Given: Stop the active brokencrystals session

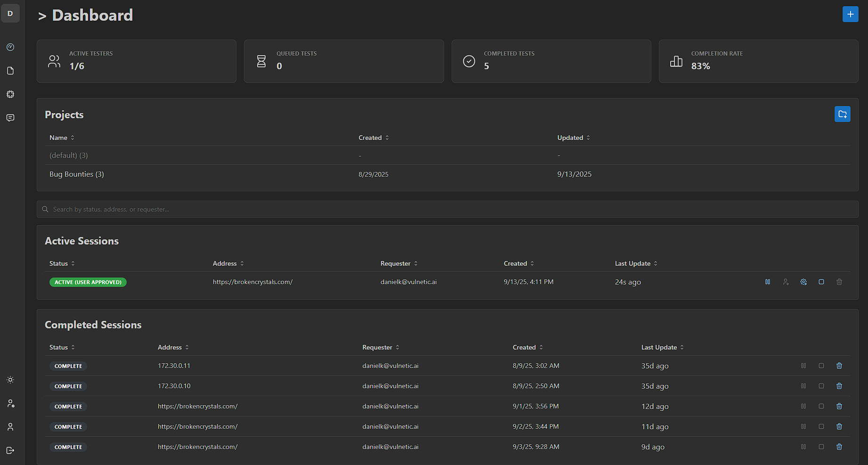Looking at the screenshot, I should [821, 282].
